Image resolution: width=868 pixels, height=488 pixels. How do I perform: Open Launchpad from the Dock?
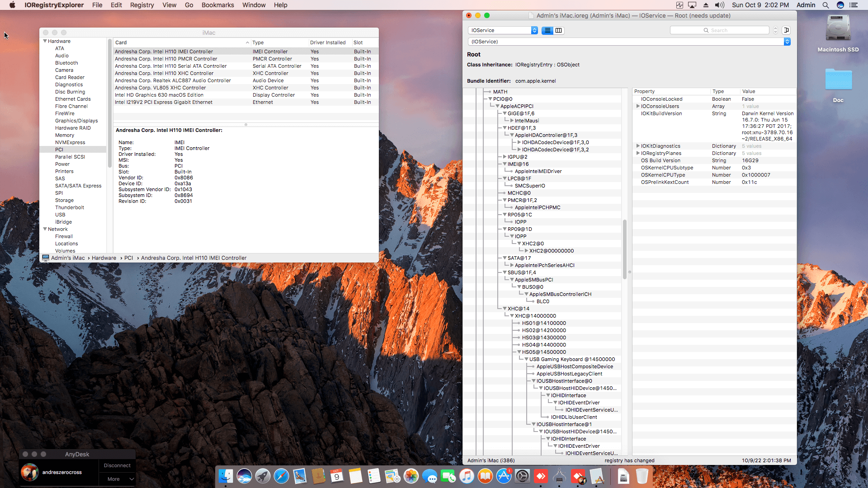[x=263, y=476]
